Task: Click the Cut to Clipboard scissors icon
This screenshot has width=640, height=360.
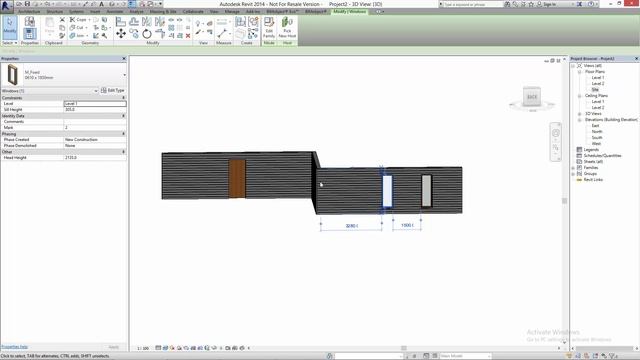Action: click(62, 20)
